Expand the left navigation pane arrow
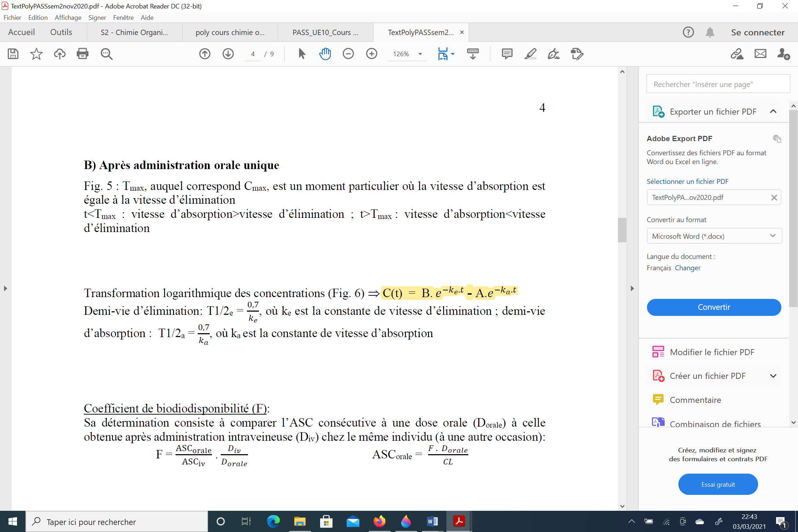The image size is (798, 532). [5, 288]
